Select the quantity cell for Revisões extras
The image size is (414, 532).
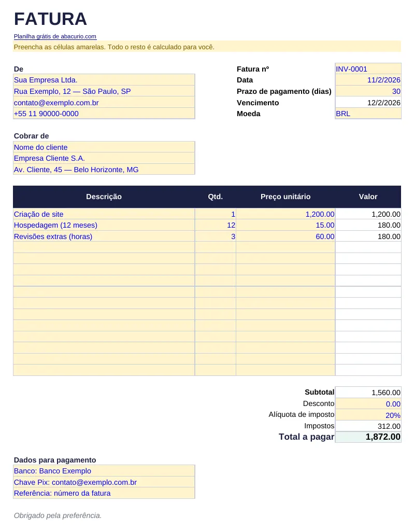click(216, 236)
